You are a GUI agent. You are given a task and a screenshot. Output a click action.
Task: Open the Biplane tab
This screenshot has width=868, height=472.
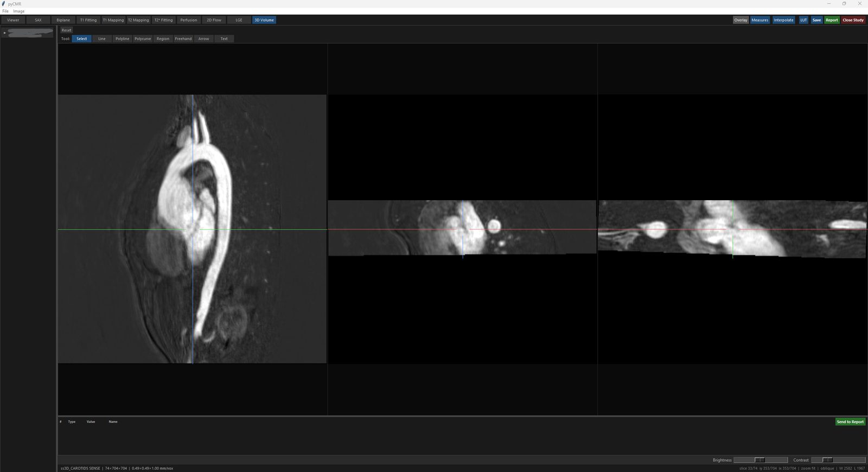coord(63,20)
